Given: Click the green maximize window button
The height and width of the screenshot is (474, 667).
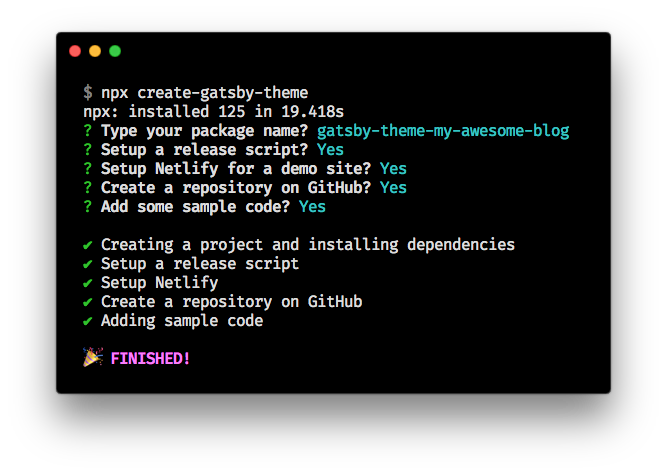Looking at the screenshot, I should pyautogui.click(x=115, y=51).
